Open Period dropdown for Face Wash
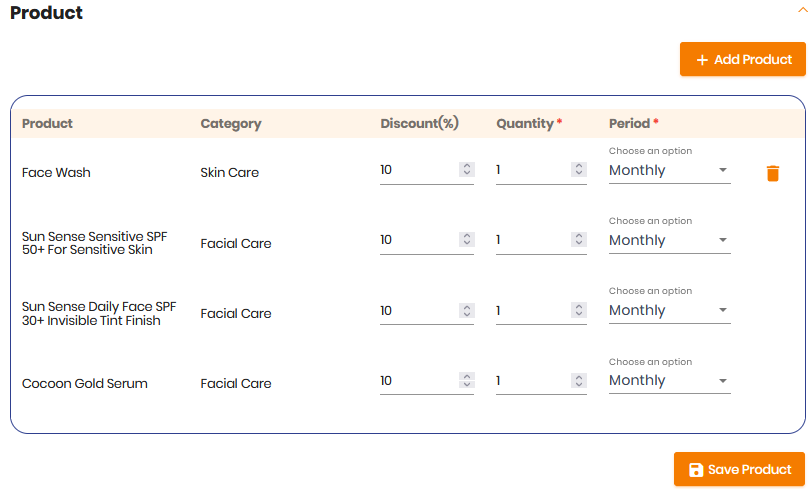 point(669,170)
